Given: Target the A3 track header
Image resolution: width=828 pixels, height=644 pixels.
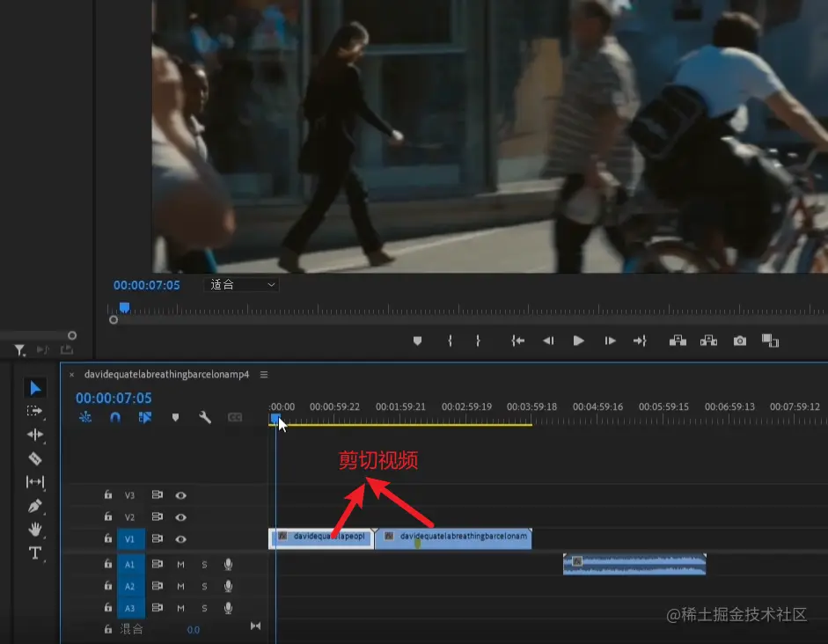Looking at the screenshot, I should click(x=130, y=608).
